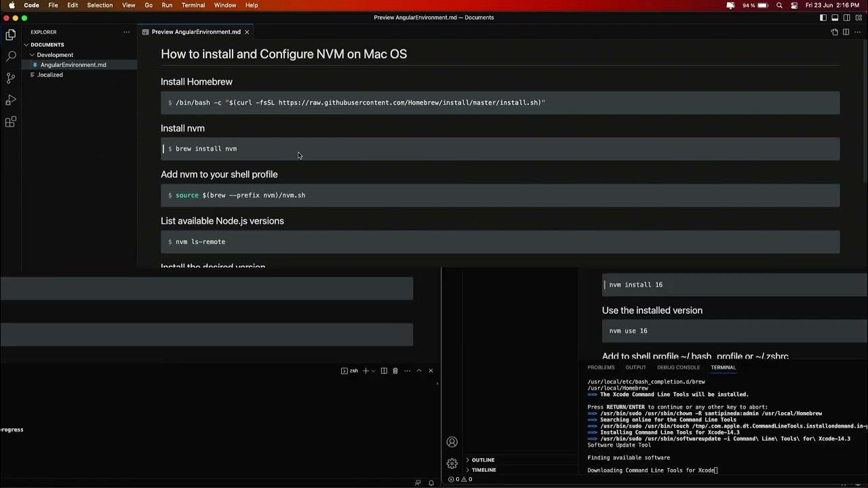Toggle bottom panel layout icon
The height and width of the screenshot is (488, 868).
tap(835, 18)
